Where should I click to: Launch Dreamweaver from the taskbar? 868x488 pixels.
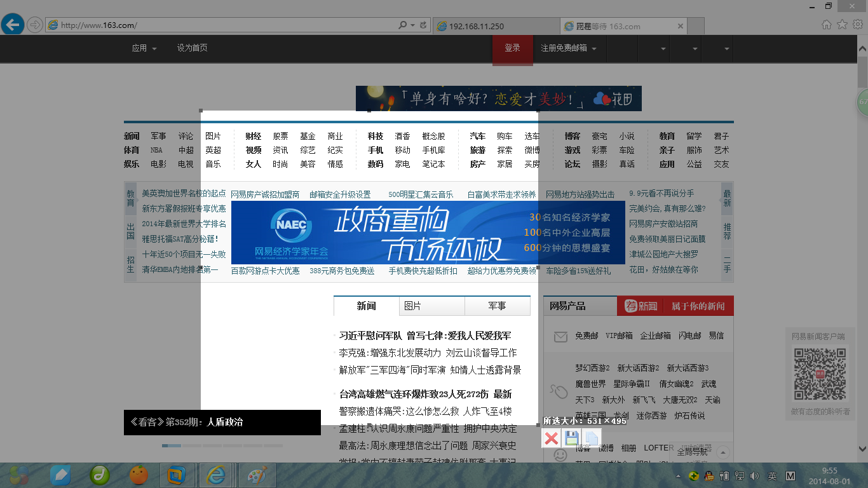pos(100,475)
